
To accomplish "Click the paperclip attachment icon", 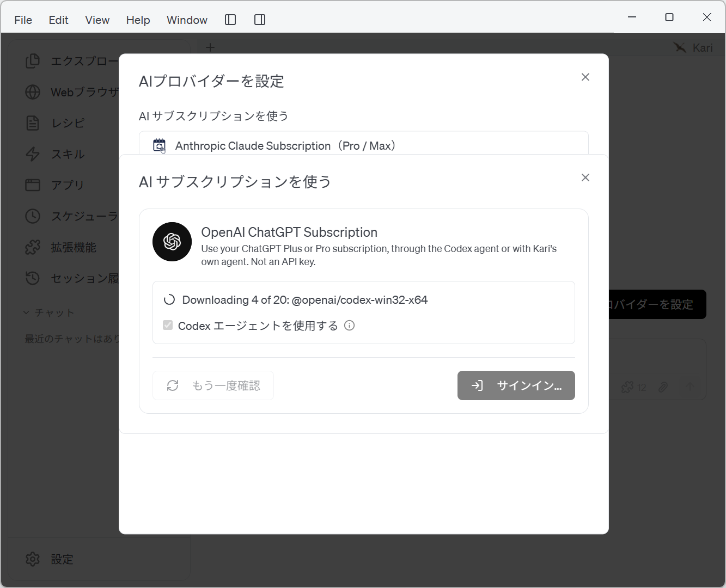I will click(663, 387).
